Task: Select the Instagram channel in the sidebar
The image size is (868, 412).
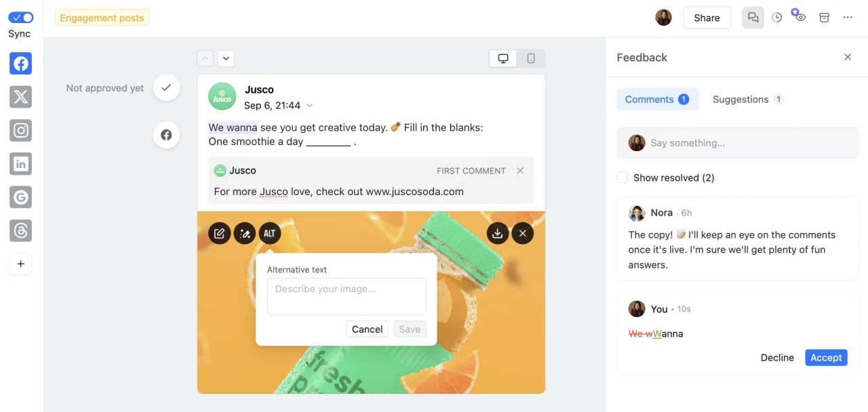Action: click(x=20, y=130)
